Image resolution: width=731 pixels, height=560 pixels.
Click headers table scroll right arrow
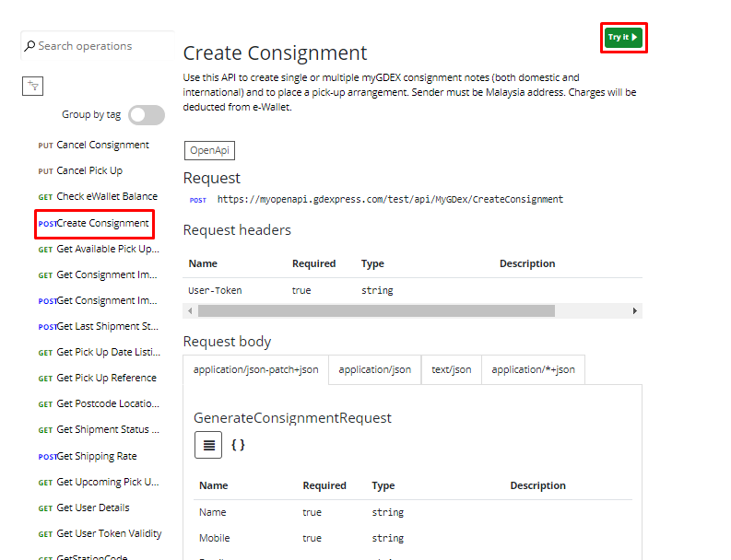pos(634,310)
